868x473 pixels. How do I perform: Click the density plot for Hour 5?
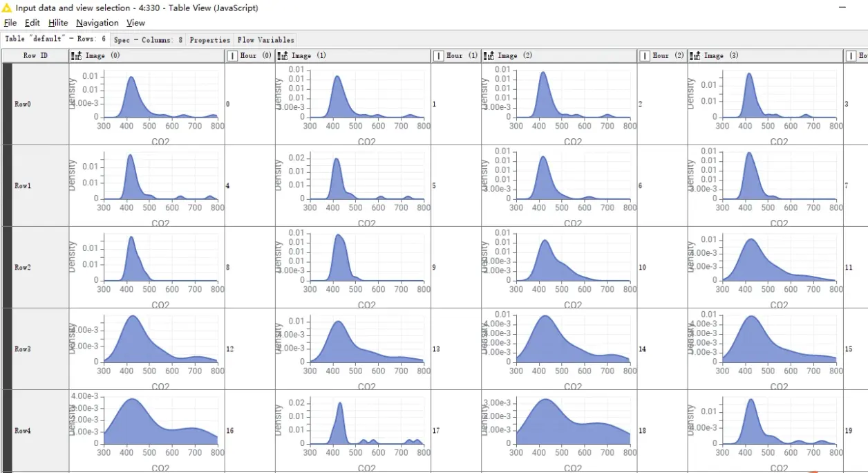click(x=353, y=185)
